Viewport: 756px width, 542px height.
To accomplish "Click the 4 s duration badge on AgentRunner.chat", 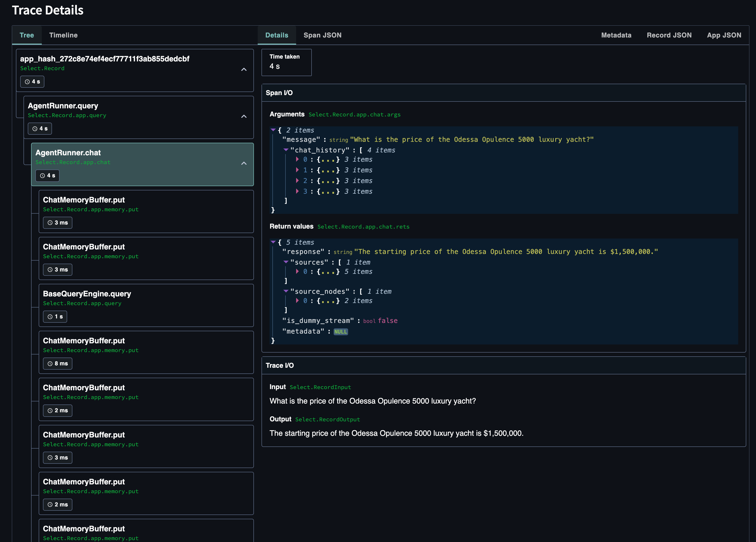I will click(x=47, y=175).
